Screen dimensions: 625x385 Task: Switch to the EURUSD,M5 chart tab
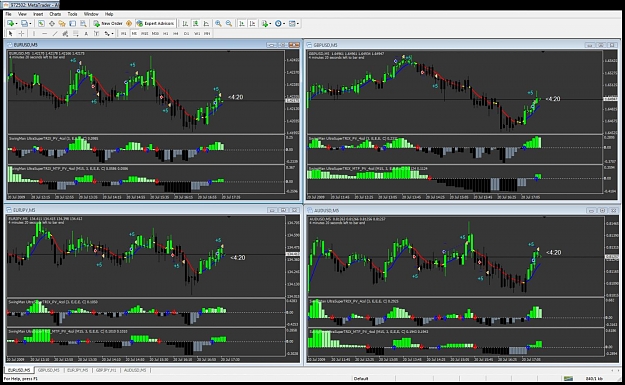pos(19,370)
